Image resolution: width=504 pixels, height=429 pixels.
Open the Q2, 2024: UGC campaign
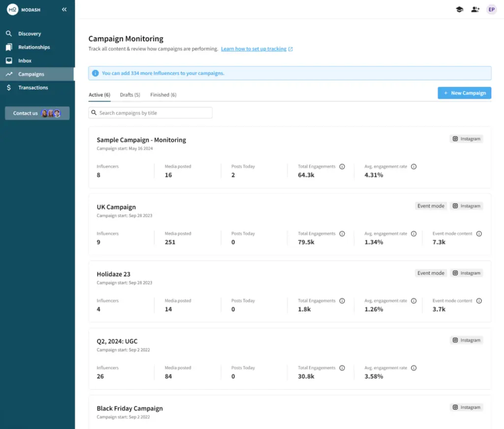pyautogui.click(x=117, y=341)
